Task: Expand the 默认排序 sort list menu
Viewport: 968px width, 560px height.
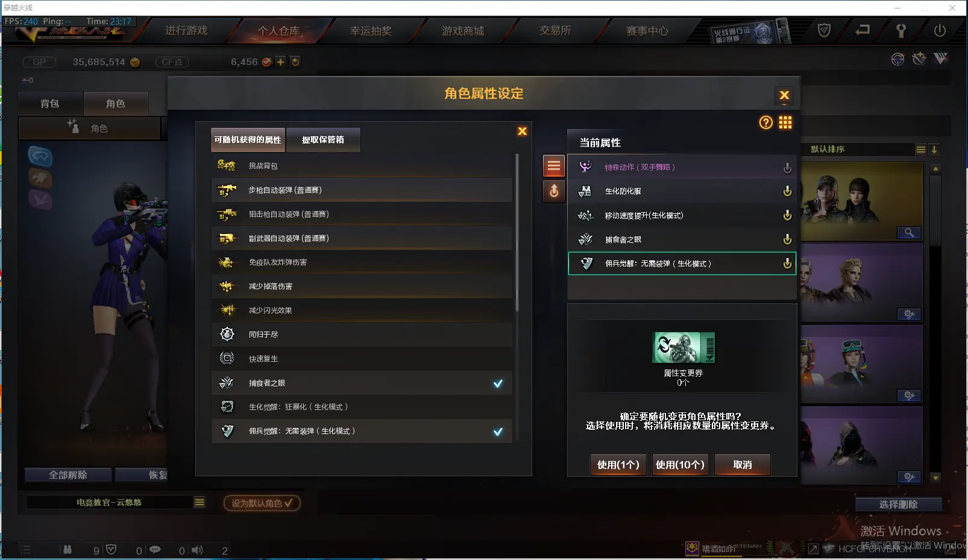Action: [x=920, y=149]
